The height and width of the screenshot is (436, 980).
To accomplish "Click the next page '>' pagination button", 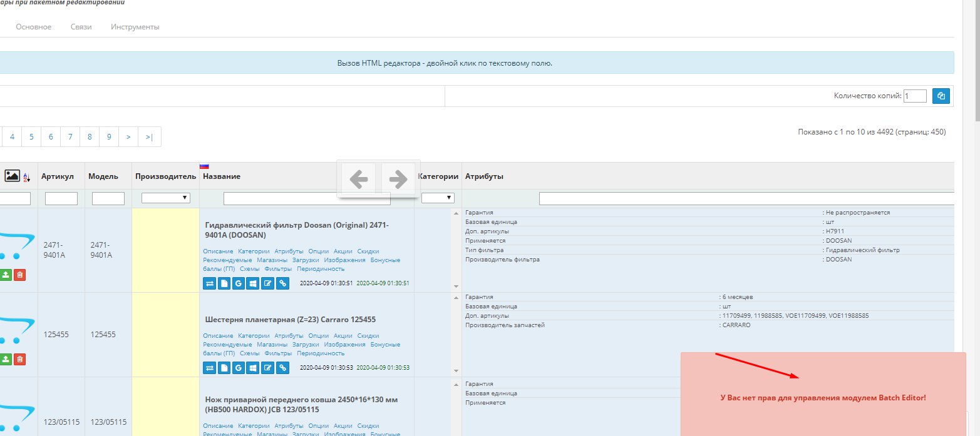I will click(x=128, y=136).
